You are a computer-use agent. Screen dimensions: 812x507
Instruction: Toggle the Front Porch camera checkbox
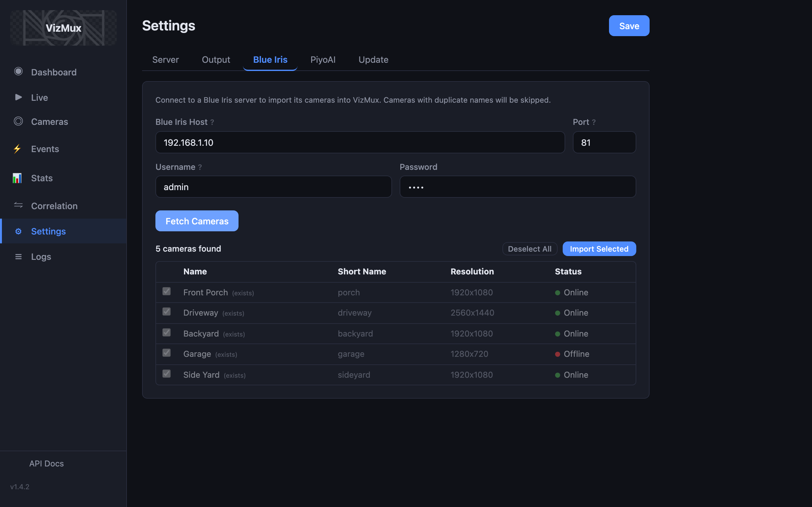tap(167, 292)
